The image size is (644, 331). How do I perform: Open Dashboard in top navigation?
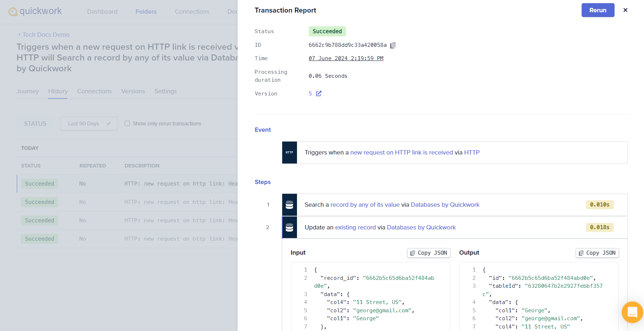(102, 12)
